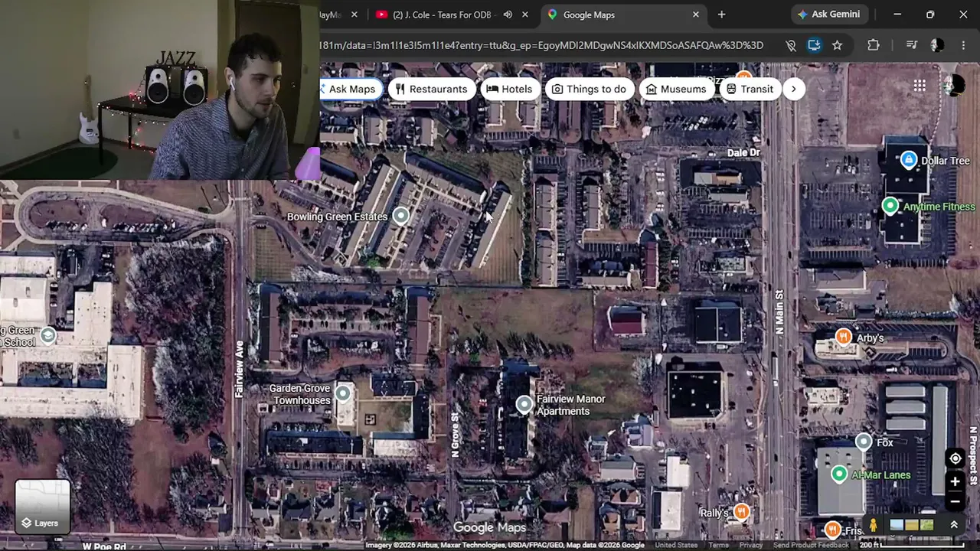
Task: Click the Fairview Ave road label
Action: coord(239,369)
